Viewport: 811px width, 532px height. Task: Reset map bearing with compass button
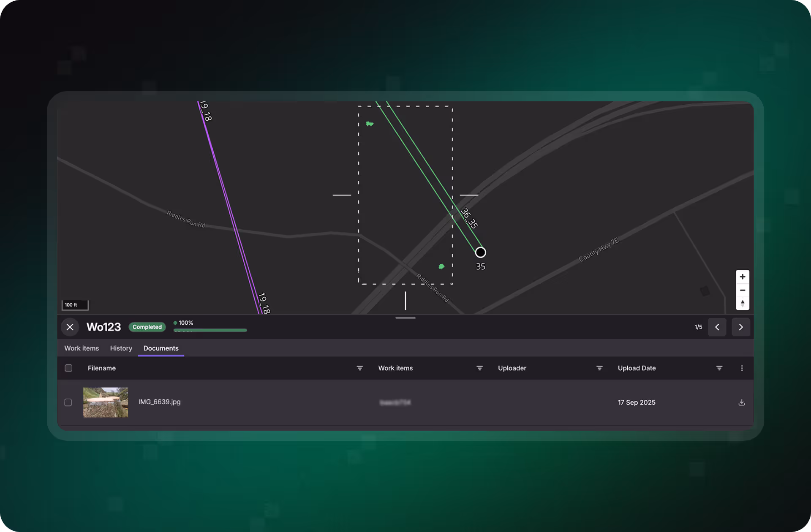742,303
